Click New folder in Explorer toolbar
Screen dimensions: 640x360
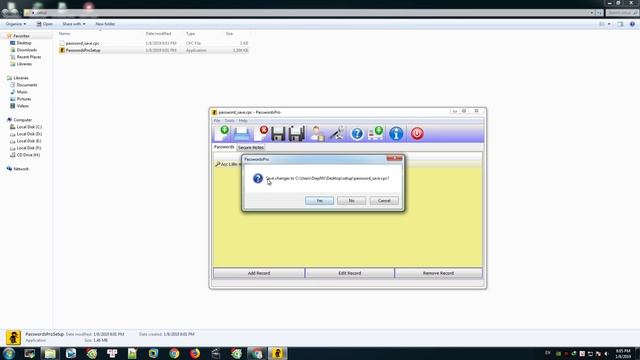(x=105, y=24)
